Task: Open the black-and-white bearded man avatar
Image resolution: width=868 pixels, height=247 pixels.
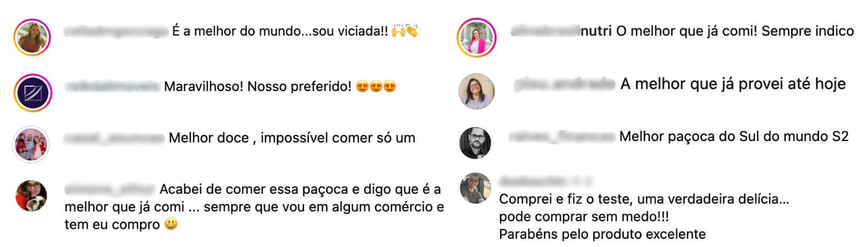Action: coord(475,143)
